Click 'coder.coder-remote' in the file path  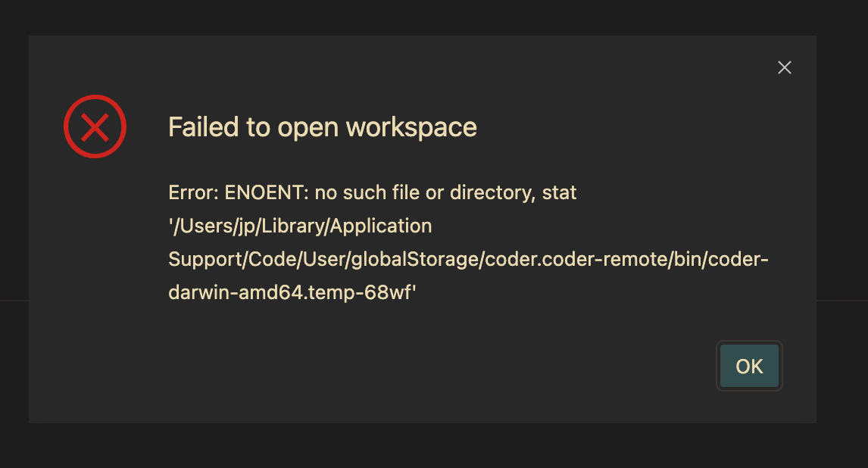577,260
